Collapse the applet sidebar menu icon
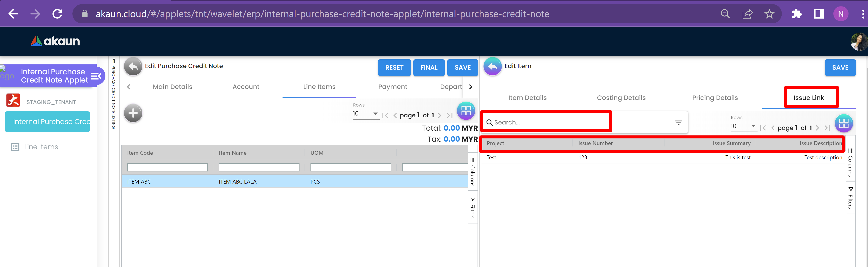The width and height of the screenshot is (868, 267). (96, 76)
